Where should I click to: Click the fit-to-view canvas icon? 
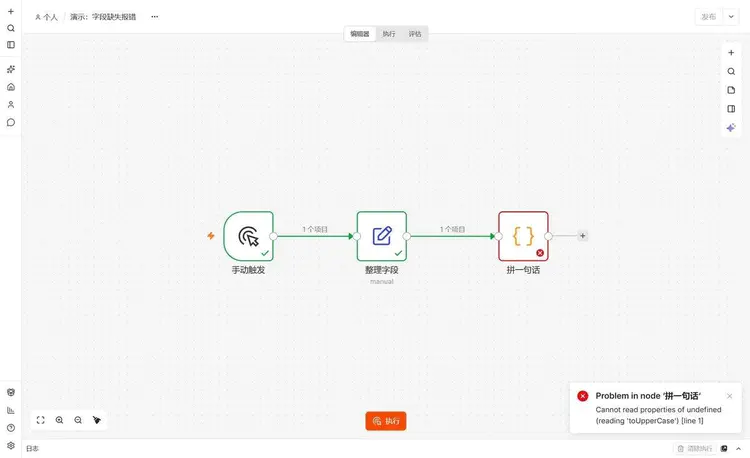click(41, 420)
